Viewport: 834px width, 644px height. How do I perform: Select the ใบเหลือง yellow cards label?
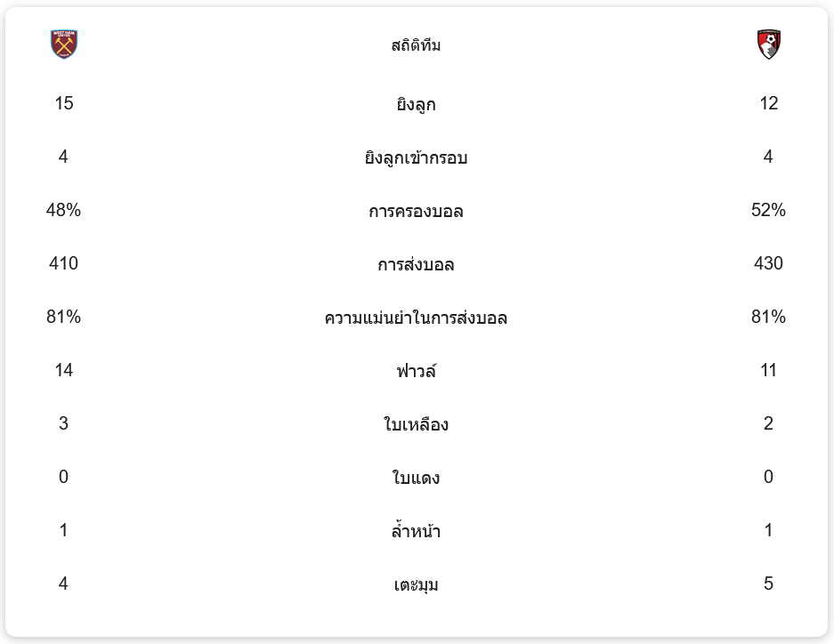pyautogui.click(x=416, y=425)
